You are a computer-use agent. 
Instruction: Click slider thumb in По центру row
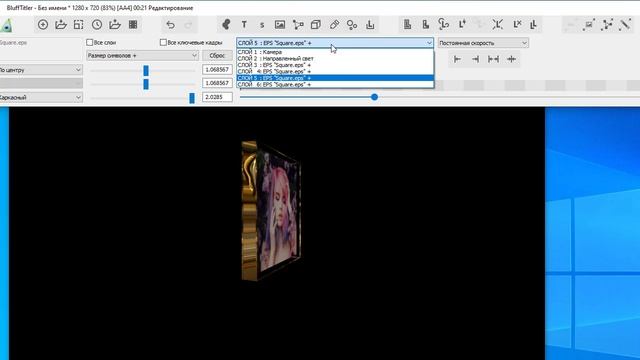[146, 70]
